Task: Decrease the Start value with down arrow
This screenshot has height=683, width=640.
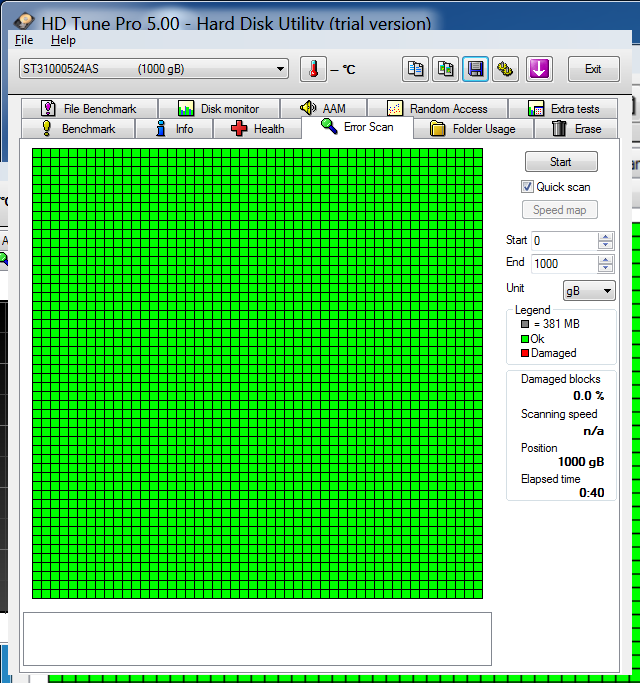Action: pyautogui.click(x=605, y=245)
